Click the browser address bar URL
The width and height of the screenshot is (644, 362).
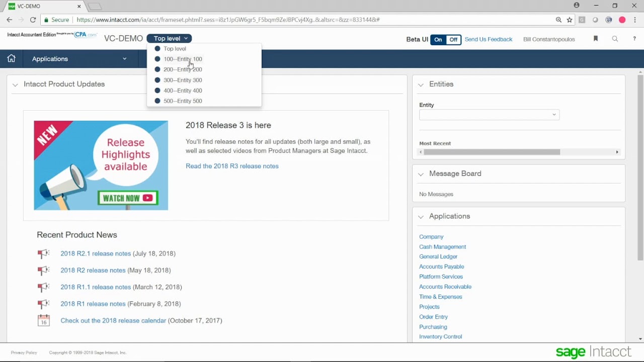(x=228, y=20)
